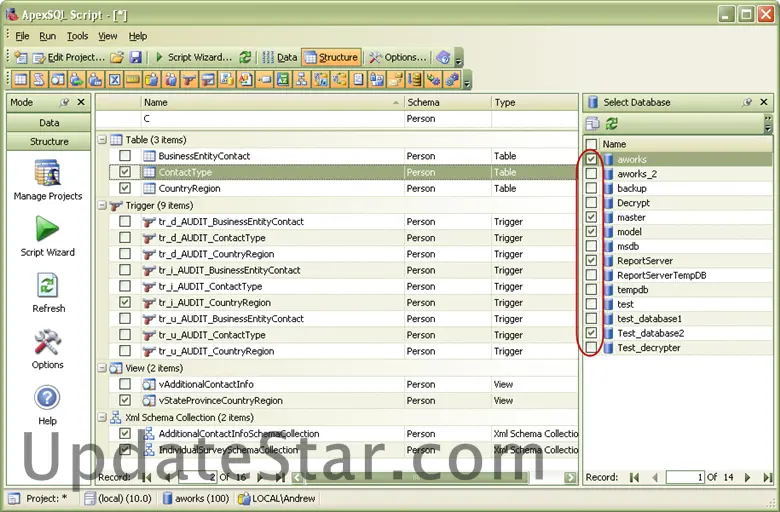Viewport: 780px width, 512px height.
Task: Click Script Wizard... in the toolbar
Action: (193, 57)
